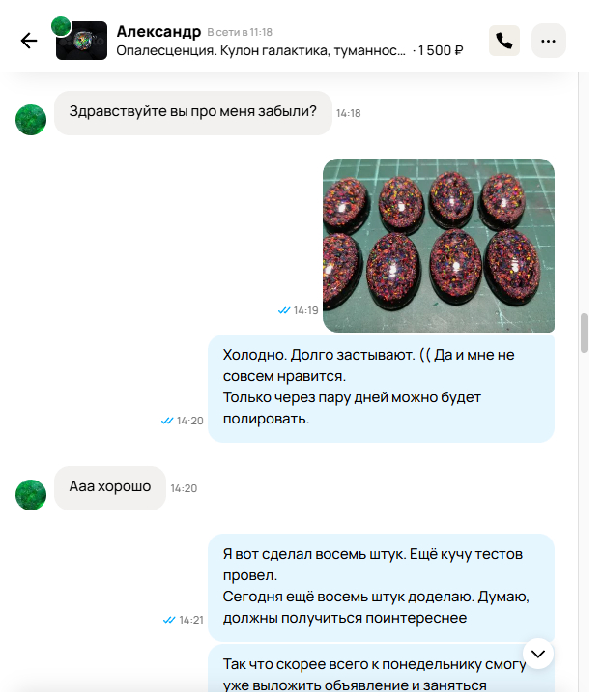Open the three-dots more options menu
This screenshot has width=603, height=700.
pyautogui.click(x=549, y=41)
